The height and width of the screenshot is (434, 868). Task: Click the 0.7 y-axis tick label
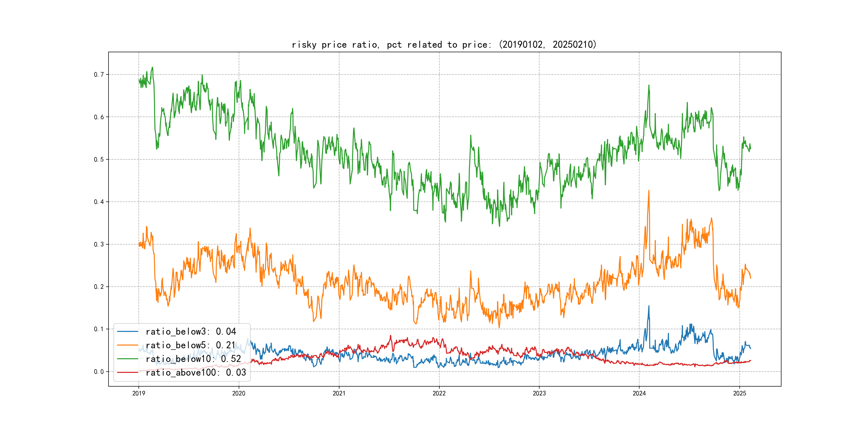tap(99, 74)
